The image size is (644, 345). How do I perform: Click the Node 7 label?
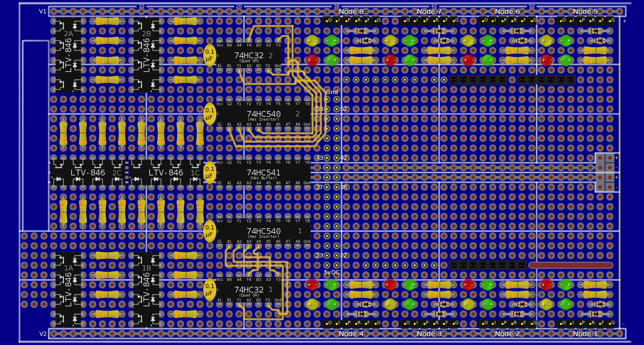tap(429, 11)
